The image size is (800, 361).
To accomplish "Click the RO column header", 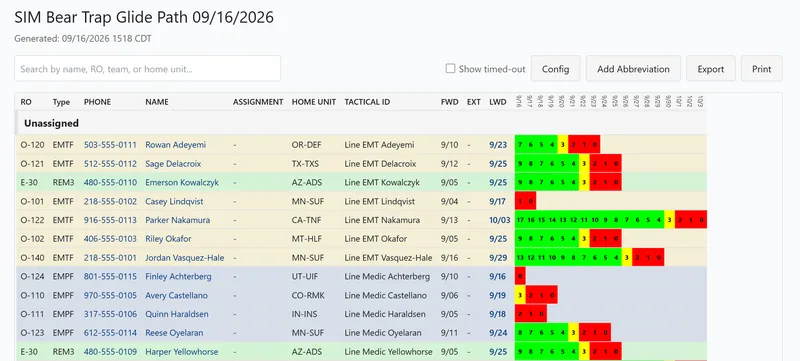I will 26,102.
